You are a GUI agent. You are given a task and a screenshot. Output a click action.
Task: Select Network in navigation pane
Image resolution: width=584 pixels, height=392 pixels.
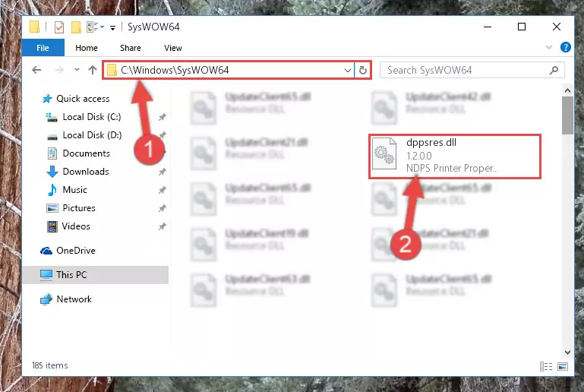74,299
